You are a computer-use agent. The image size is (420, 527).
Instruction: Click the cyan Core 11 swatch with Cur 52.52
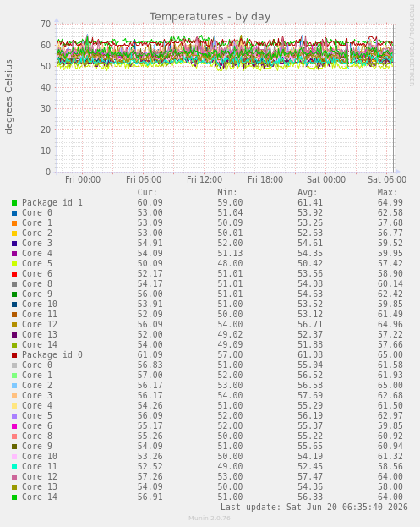coord(14,467)
